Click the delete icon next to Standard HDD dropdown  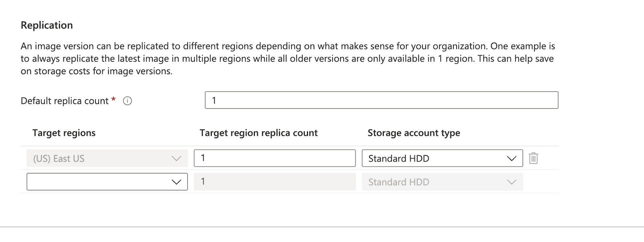click(534, 158)
